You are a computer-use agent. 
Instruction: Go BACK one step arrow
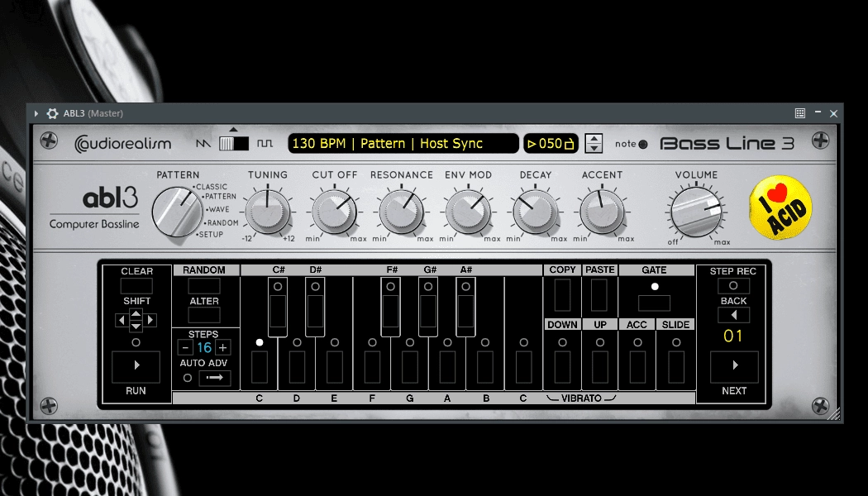(733, 315)
